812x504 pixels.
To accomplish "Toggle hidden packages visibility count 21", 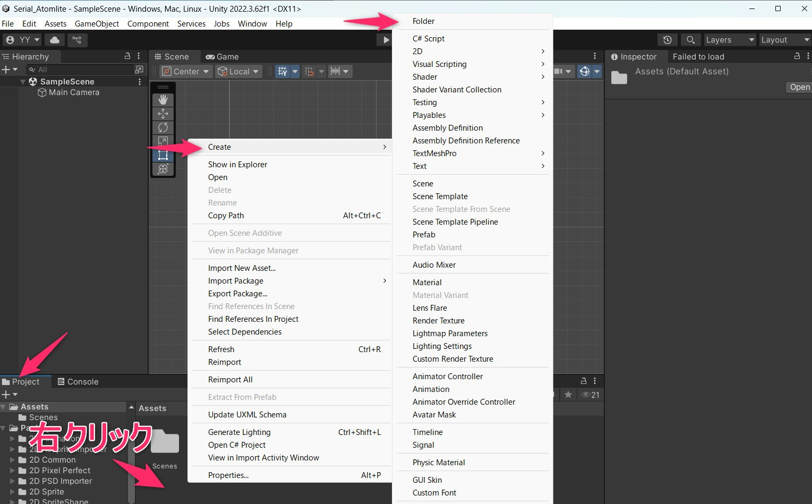I will (x=590, y=395).
